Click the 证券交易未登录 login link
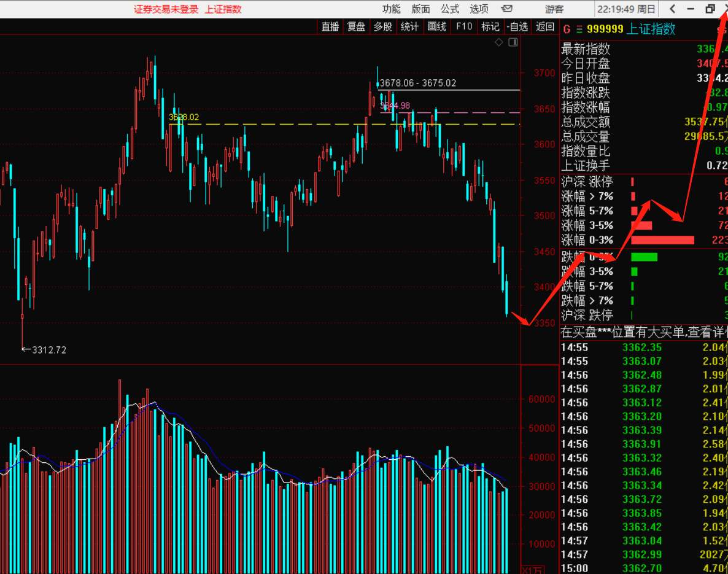Viewport: 728px width, 574px height. click(x=166, y=9)
